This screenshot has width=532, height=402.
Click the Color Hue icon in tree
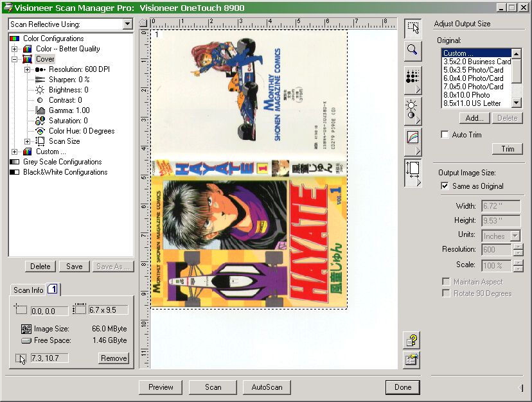(40, 131)
